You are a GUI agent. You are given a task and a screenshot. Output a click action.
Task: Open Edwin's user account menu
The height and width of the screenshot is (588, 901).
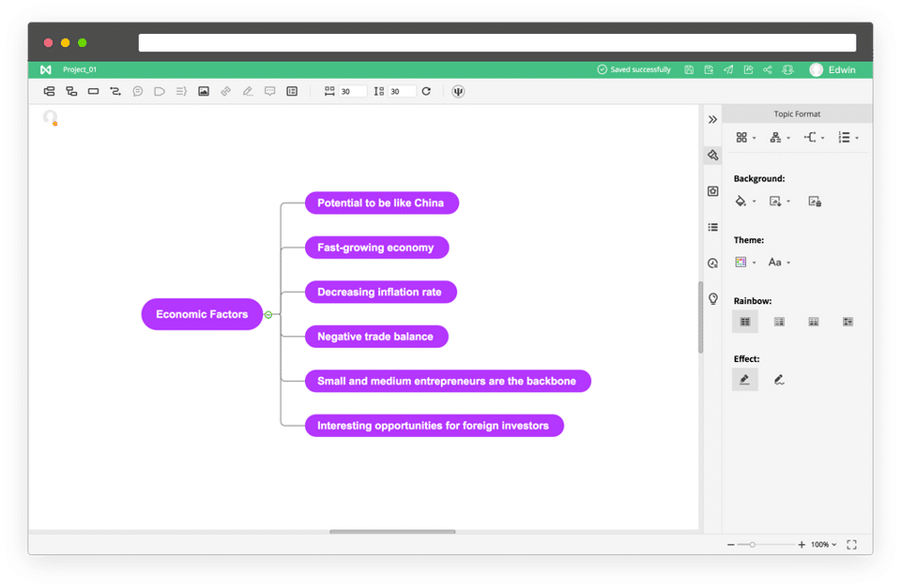832,69
